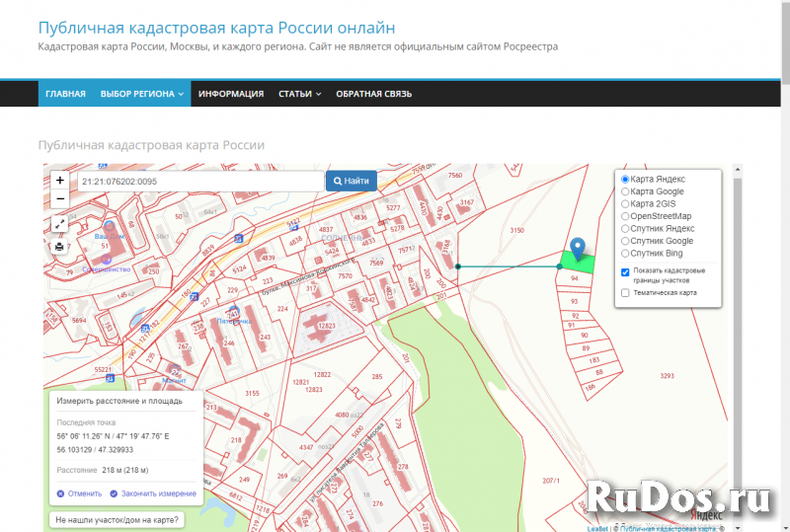
Task: Click parcel label 3293 on map
Action: [x=667, y=376]
